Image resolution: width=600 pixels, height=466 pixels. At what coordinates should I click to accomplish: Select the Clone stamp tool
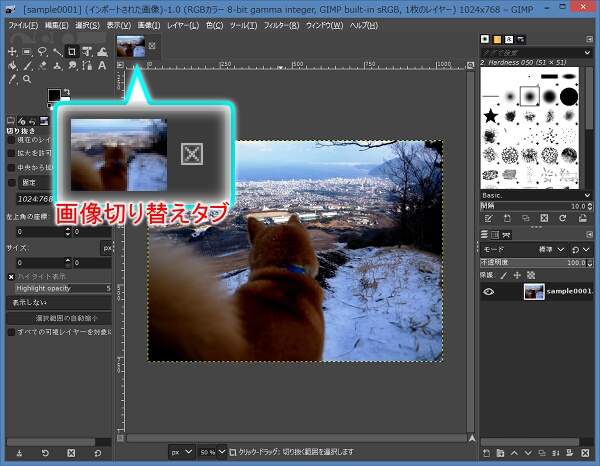(x=57, y=65)
